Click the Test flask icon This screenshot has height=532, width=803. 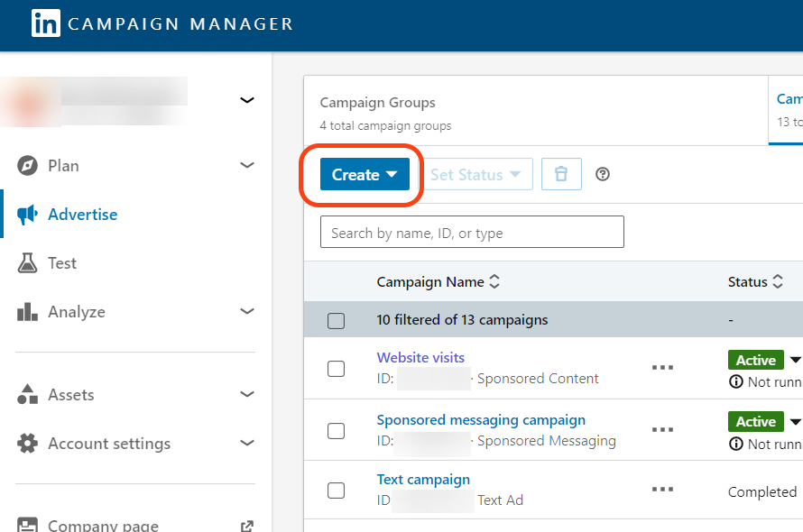point(27,263)
